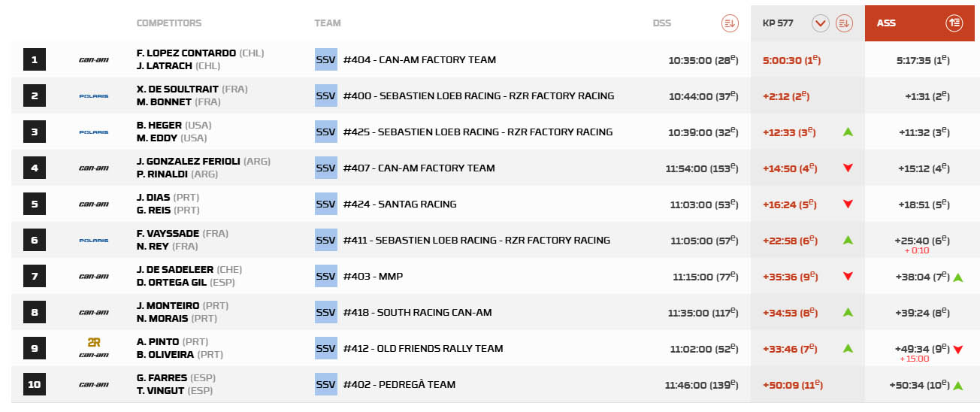
Task: Click the red down arrow in Pinto's ASS cell
Action: (x=958, y=350)
